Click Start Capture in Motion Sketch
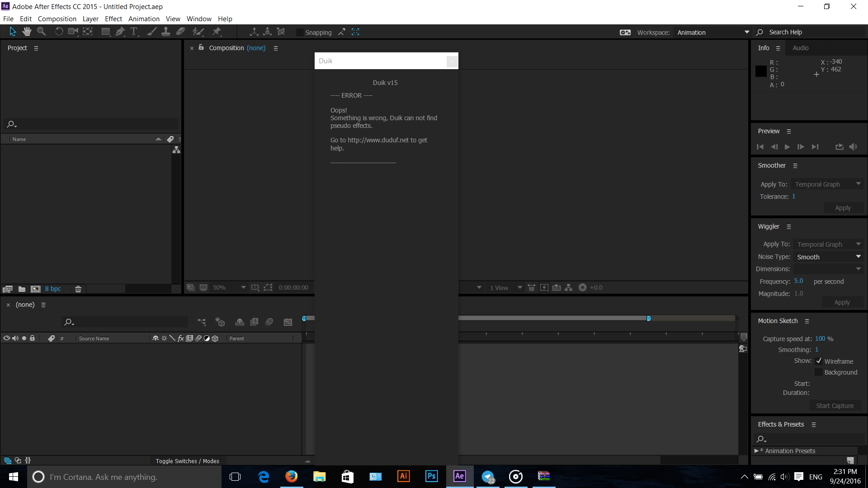The image size is (868, 488). [835, 406]
